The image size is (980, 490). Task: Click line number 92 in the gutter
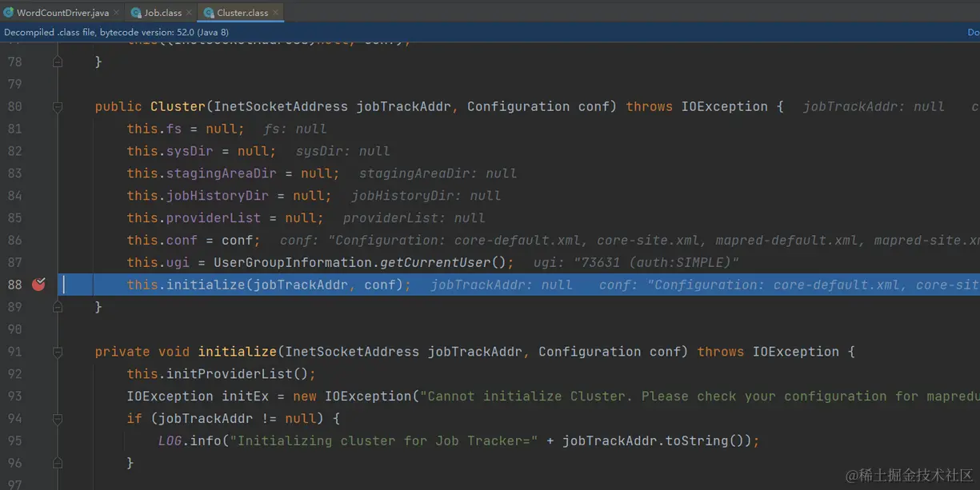[x=14, y=374]
